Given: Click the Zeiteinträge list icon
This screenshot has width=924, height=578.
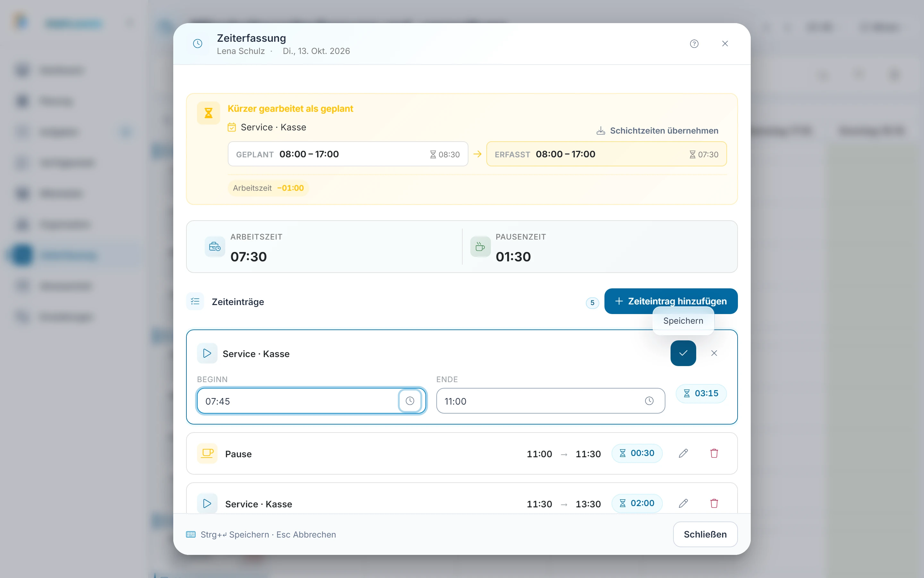Looking at the screenshot, I should click(195, 302).
